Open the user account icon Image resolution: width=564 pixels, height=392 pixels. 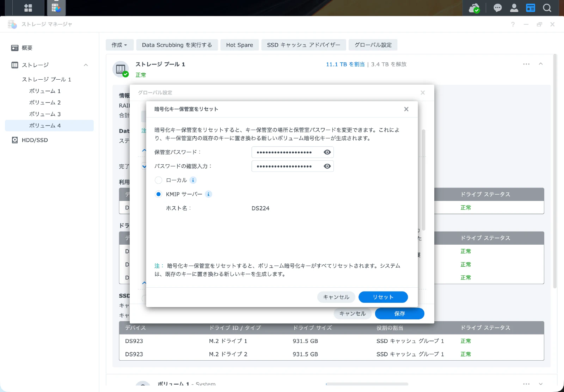tap(514, 8)
